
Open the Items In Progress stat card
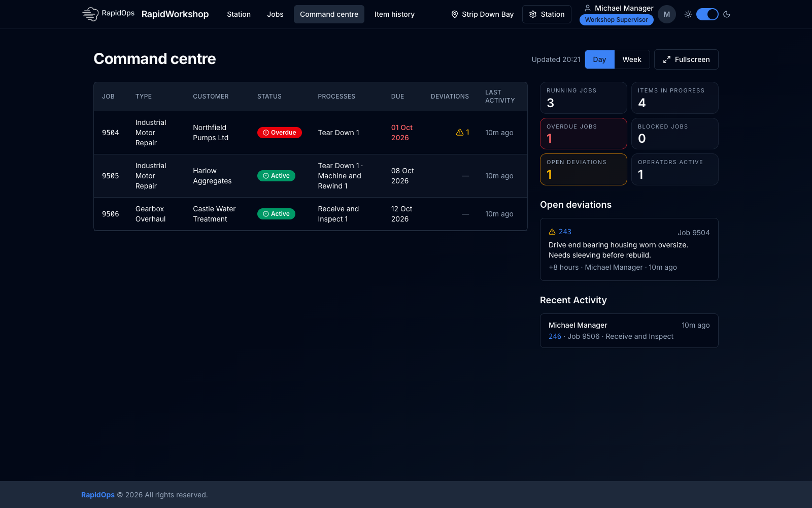[x=675, y=98]
